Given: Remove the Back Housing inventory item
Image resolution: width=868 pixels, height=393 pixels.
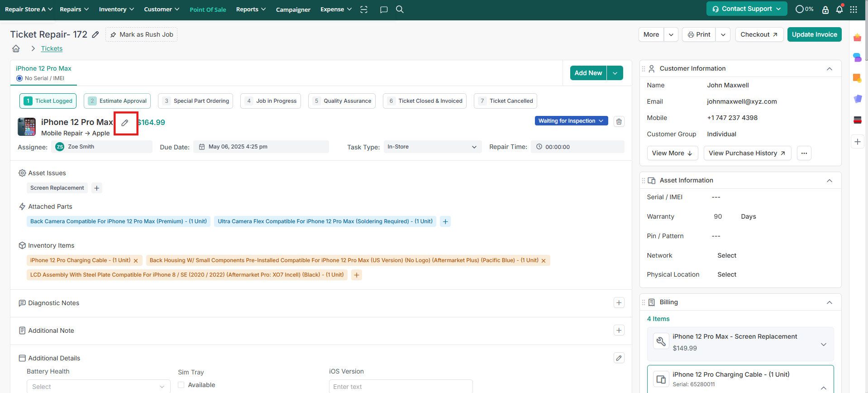Looking at the screenshot, I should [x=544, y=261].
